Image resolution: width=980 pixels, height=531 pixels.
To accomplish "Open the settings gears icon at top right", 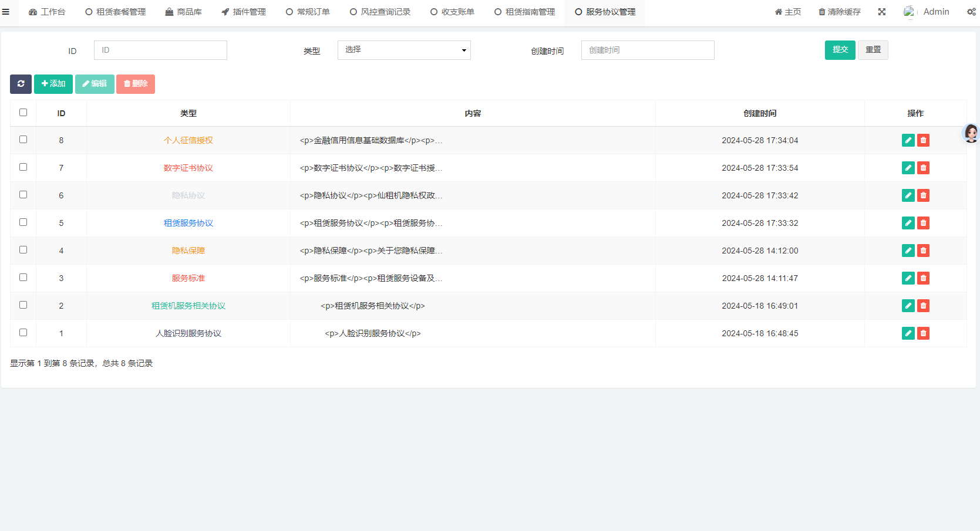I will (x=971, y=12).
